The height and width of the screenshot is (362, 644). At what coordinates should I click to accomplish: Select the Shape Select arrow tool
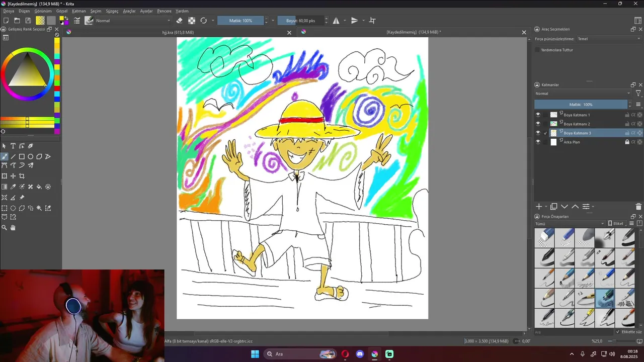[5, 146]
